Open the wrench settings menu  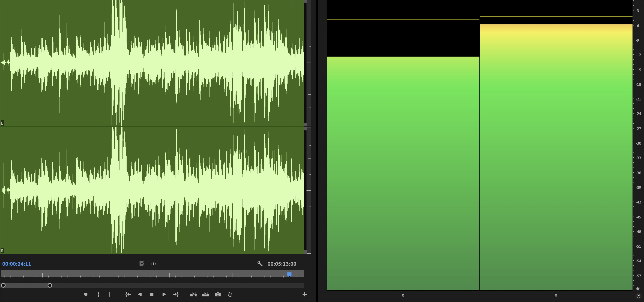coord(260,264)
